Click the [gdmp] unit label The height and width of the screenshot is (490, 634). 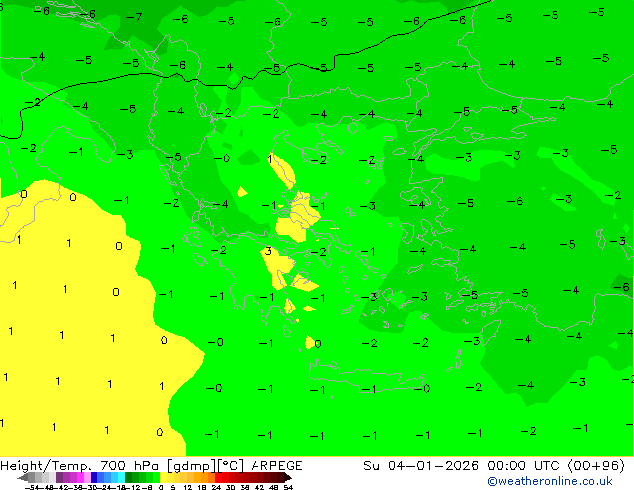pos(191,466)
